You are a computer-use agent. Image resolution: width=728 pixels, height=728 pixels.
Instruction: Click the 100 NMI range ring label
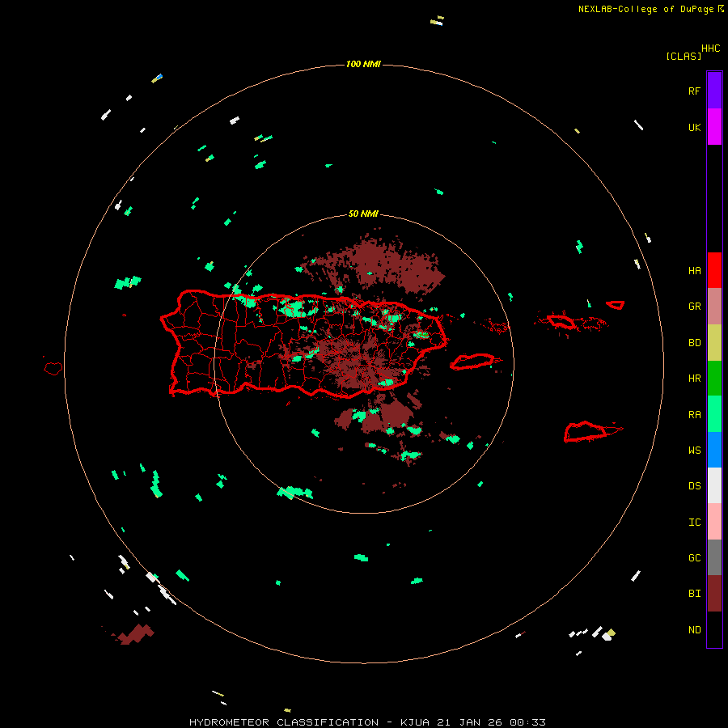[x=363, y=64]
